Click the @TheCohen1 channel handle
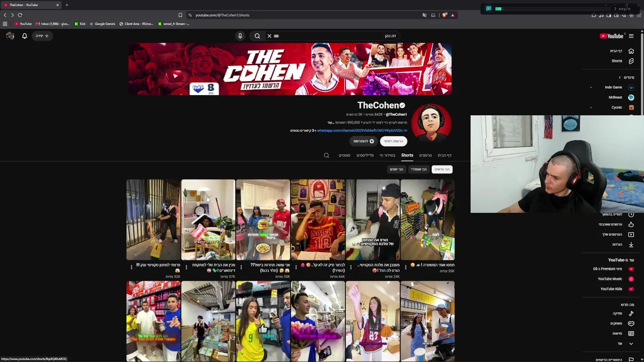 tap(396, 115)
